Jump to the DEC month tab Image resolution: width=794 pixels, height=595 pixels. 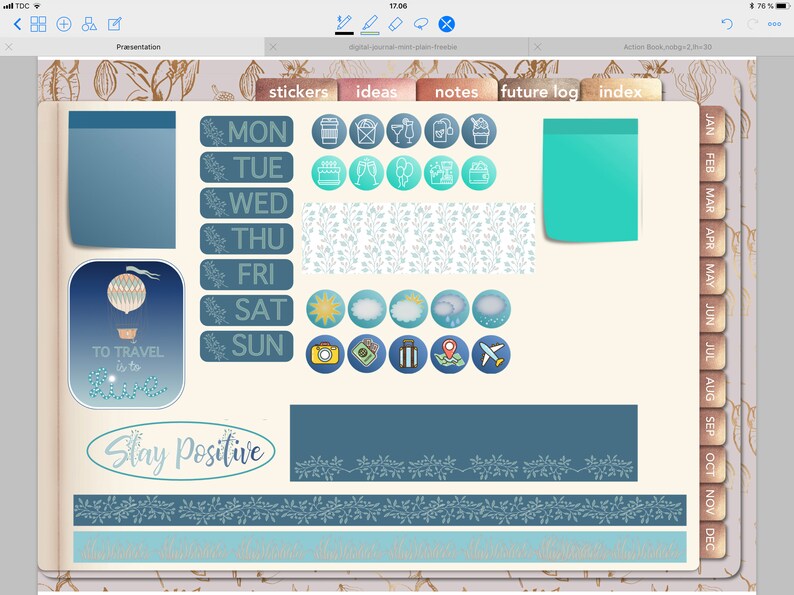712,540
